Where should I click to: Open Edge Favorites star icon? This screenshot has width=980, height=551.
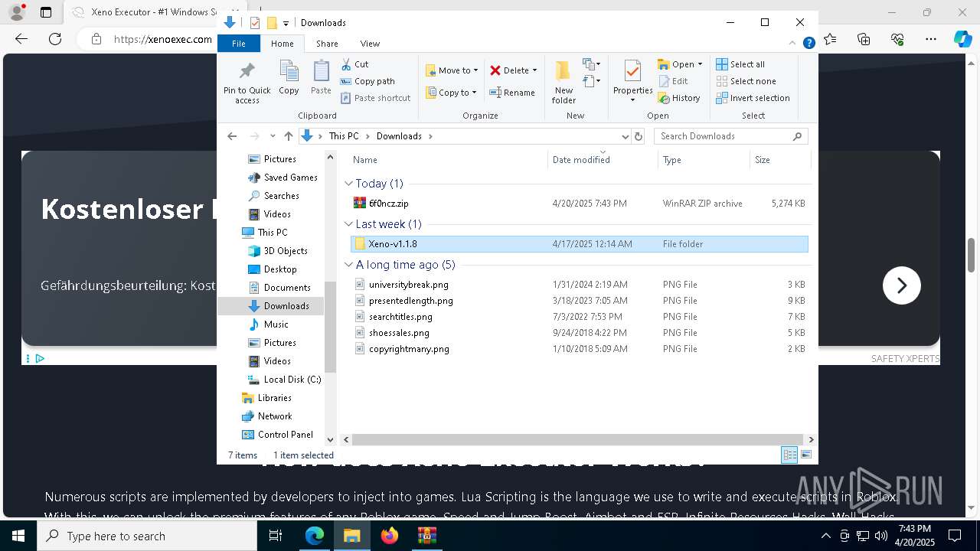(x=831, y=39)
